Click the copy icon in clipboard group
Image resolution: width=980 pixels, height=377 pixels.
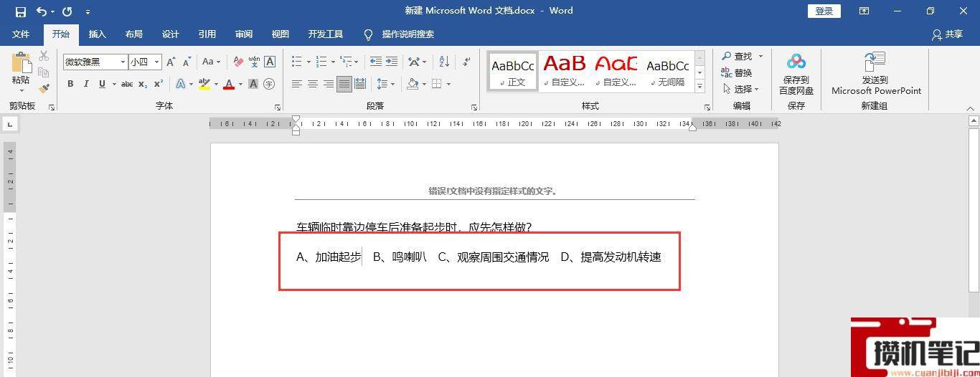(x=44, y=72)
